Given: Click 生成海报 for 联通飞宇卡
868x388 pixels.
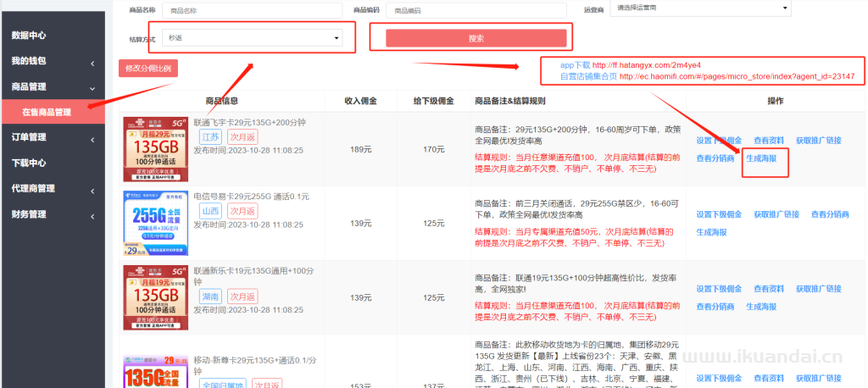Looking at the screenshot, I should click(761, 158).
